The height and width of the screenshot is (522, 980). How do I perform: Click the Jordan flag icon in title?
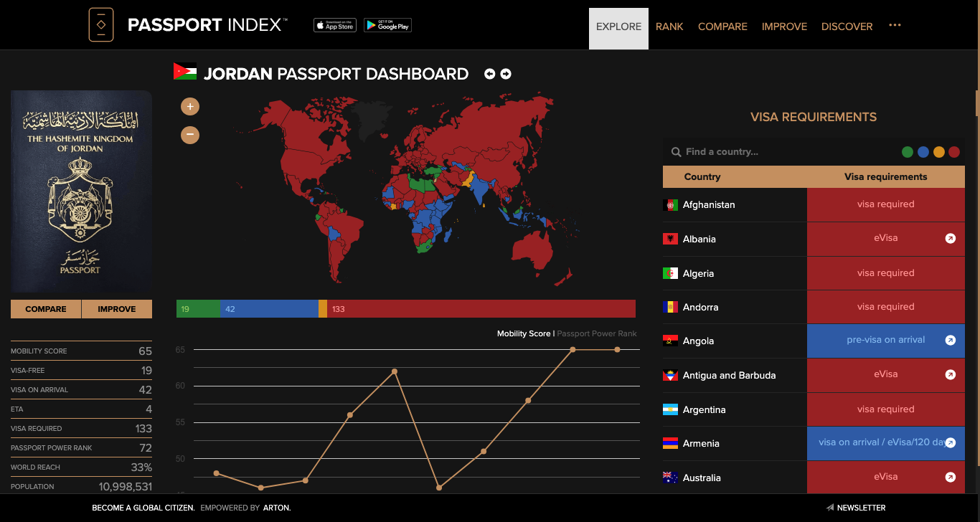185,71
